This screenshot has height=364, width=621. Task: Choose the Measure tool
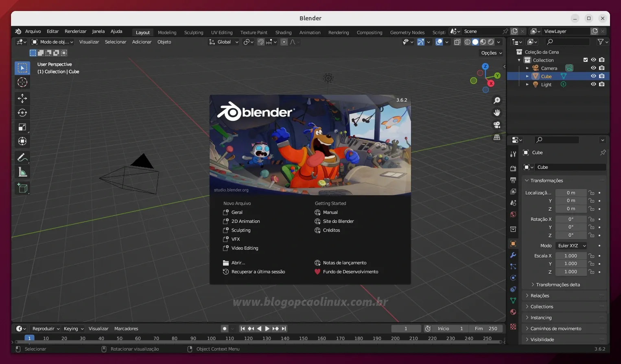(22, 172)
